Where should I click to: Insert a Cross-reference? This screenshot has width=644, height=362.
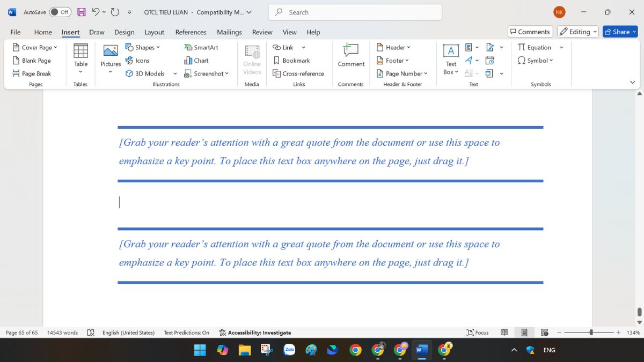[298, 73]
